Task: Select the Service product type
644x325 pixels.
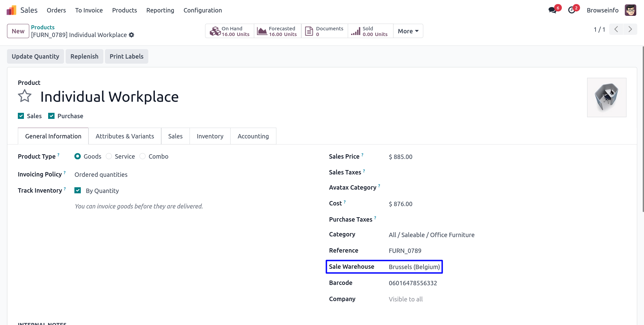Action: pos(109,156)
